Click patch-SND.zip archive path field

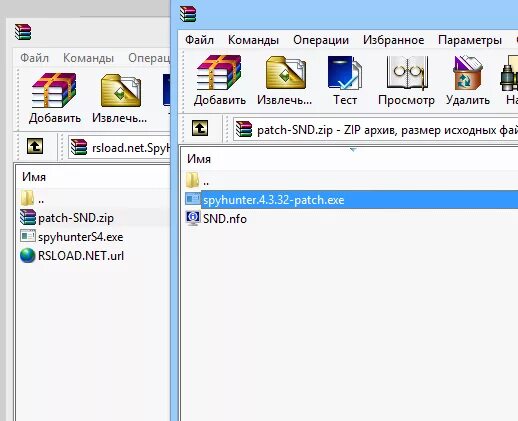[376, 129]
